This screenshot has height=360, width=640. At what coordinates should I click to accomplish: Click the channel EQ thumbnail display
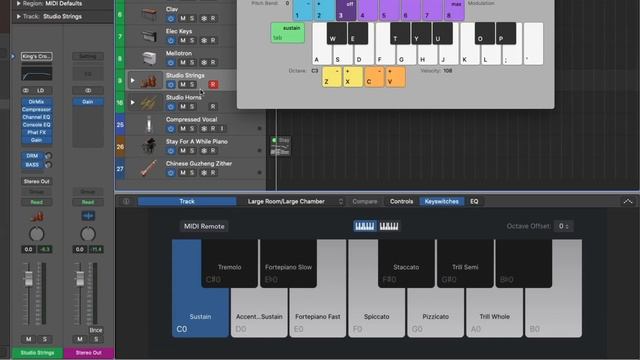tap(37, 74)
